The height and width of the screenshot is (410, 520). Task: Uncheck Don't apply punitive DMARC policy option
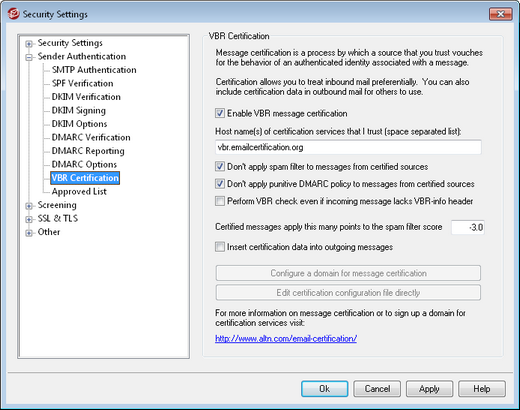(x=220, y=184)
